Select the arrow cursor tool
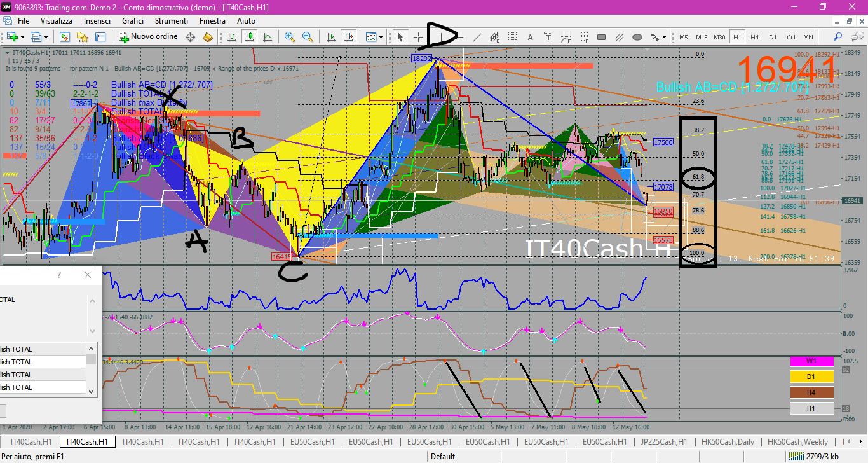Screen dimensions: 868x463 coord(400,37)
